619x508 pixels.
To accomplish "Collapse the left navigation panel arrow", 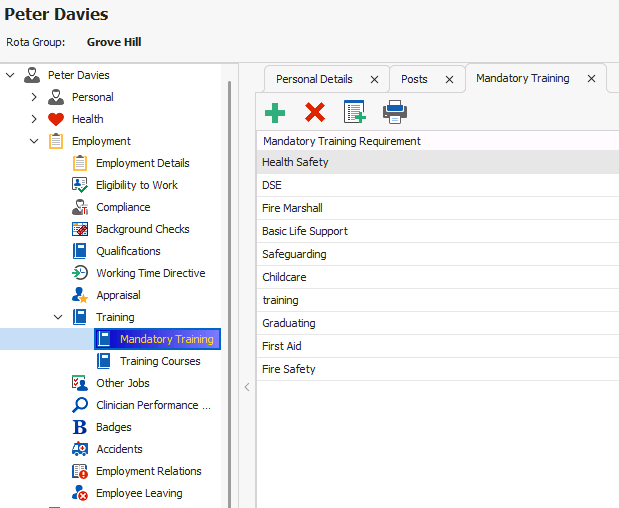I will pyautogui.click(x=247, y=387).
